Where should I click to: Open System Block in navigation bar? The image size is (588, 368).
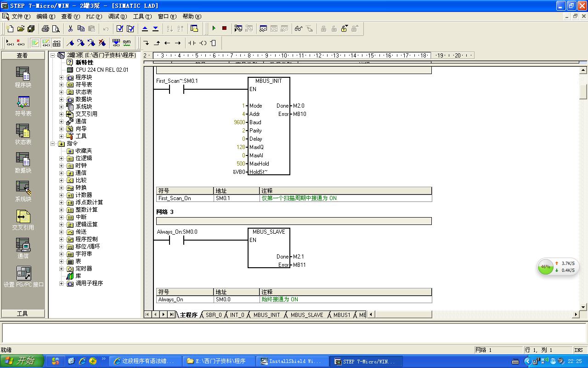click(x=23, y=191)
